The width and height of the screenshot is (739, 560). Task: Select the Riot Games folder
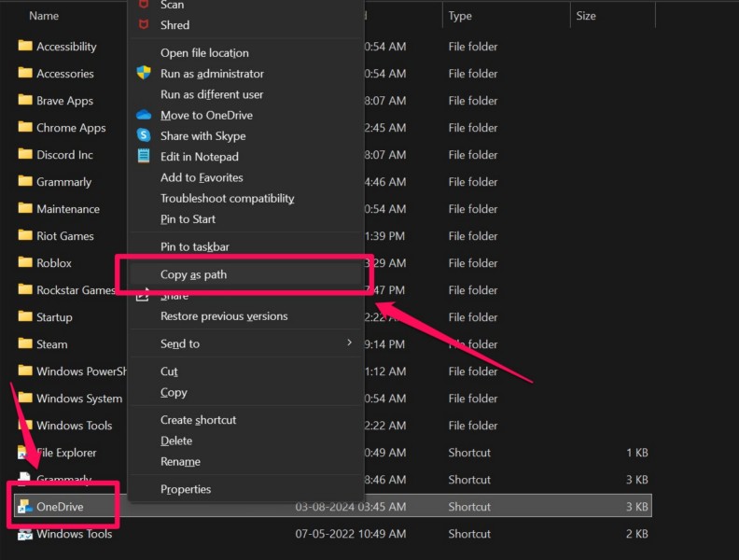(x=64, y=236)
